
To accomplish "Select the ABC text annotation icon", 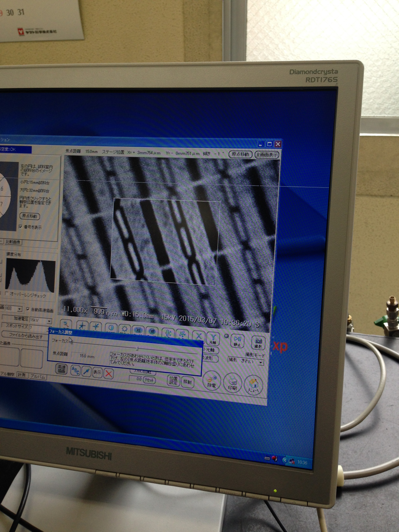I will point(75,370).
